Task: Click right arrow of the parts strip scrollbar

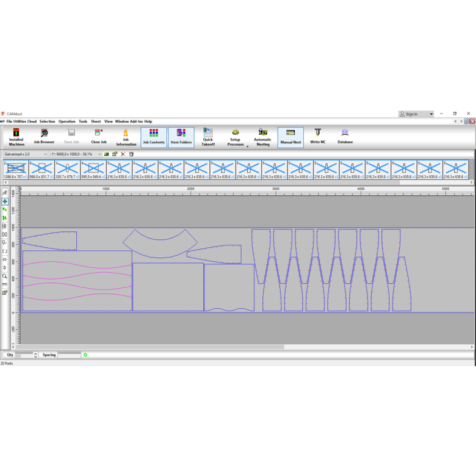Action: 471,182
